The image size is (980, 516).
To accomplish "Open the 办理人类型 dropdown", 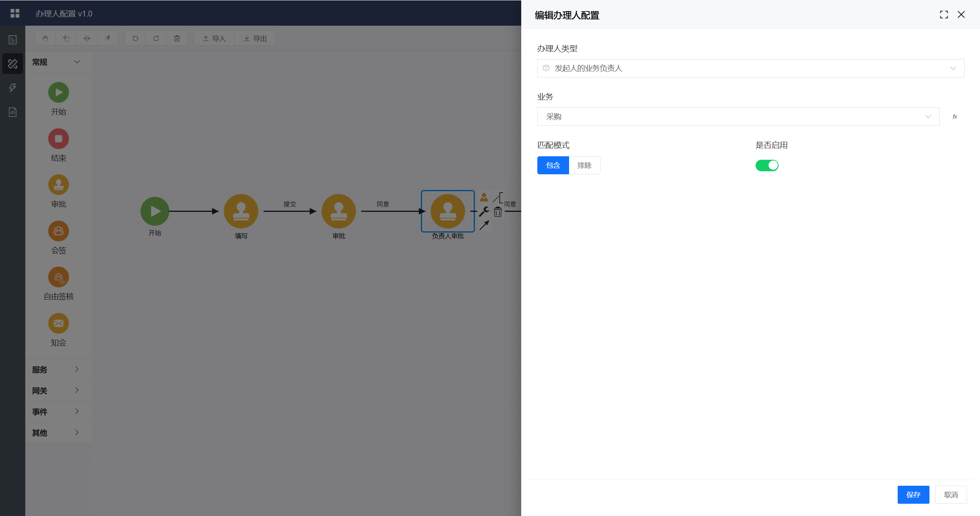I will (x=750, y=68).
